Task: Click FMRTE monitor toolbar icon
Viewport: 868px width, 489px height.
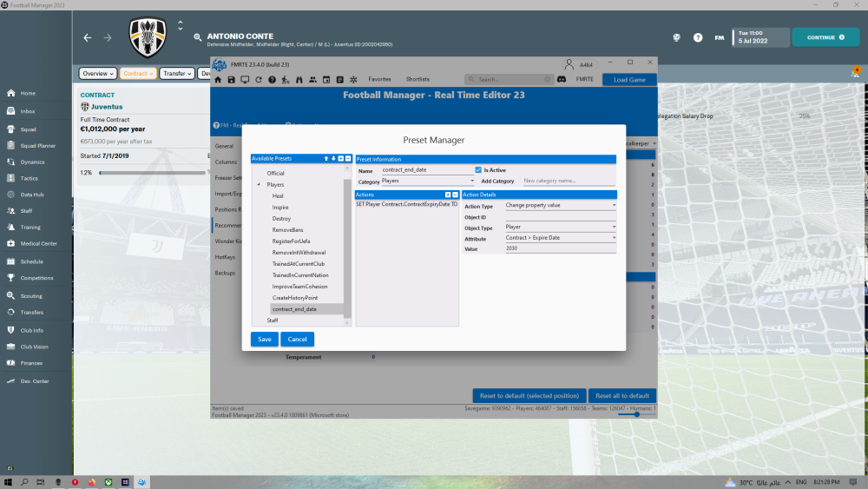Action: point(245,80)
